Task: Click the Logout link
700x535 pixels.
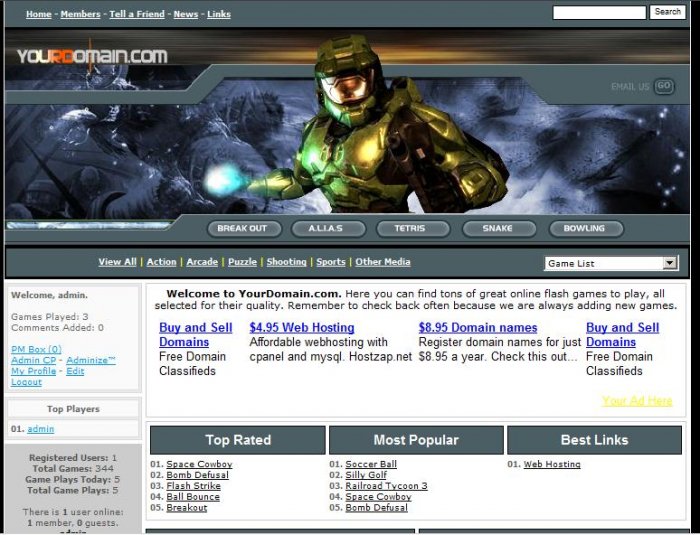Action: pos(26,382)
